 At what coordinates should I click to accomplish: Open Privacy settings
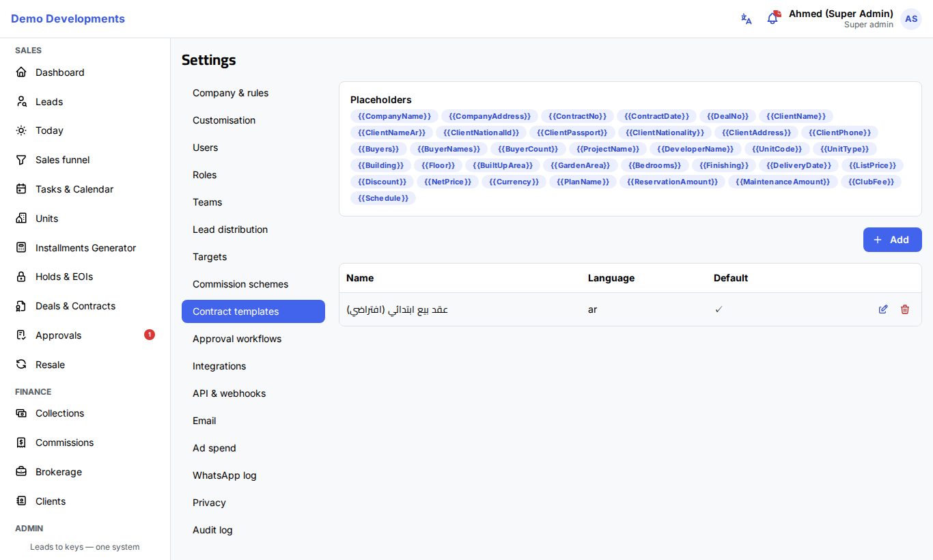coord(253,503)
